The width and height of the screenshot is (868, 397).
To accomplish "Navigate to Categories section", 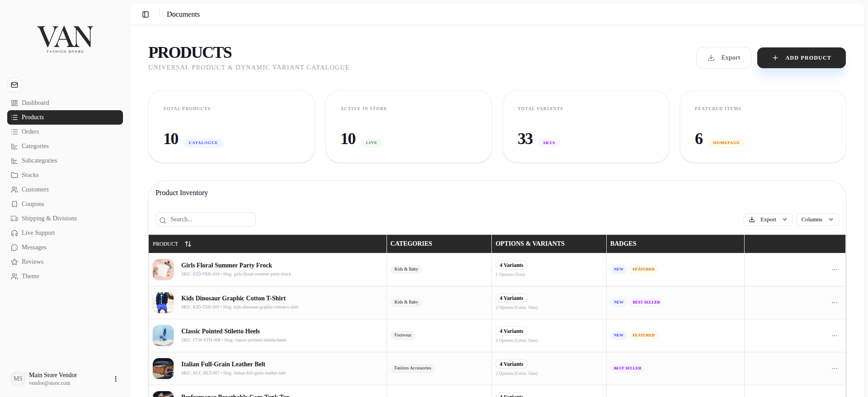I will click(65, 146).
